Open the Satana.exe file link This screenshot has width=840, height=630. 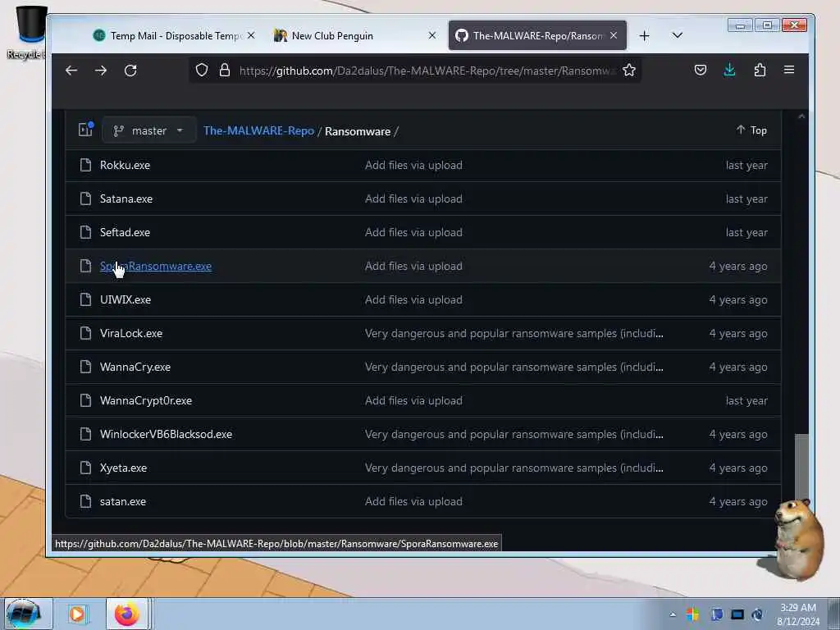pos(126,199)
